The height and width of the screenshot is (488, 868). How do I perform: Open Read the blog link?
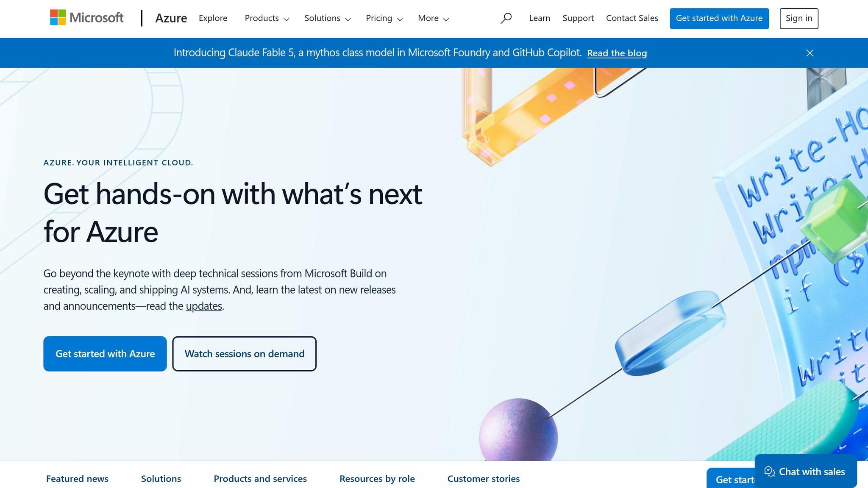[617, 53]
